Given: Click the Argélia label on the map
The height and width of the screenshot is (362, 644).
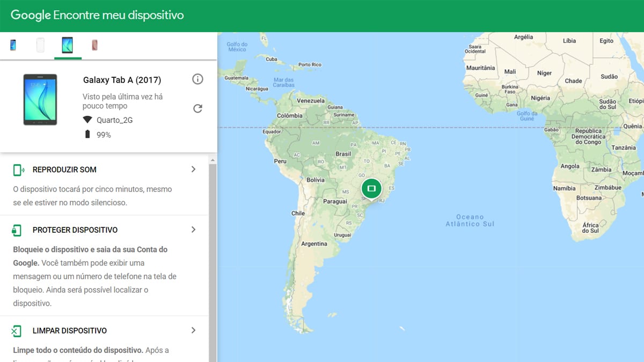Looking at the screenshot, I should (523, 37).
